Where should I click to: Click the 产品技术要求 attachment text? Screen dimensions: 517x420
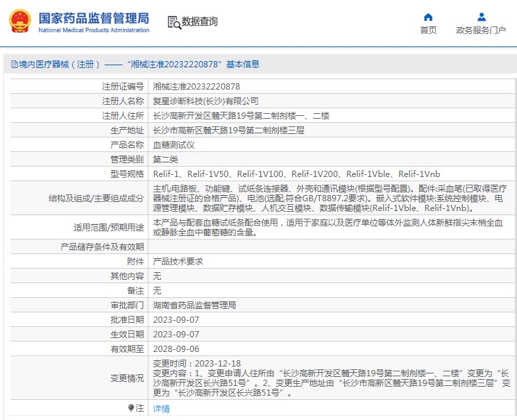click(x=178, y=261)
